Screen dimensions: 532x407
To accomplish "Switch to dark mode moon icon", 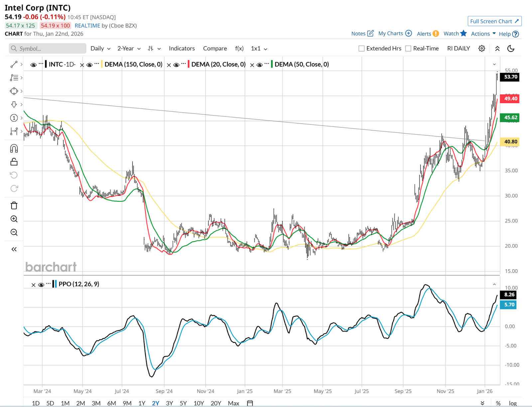I will coord(511,49).
